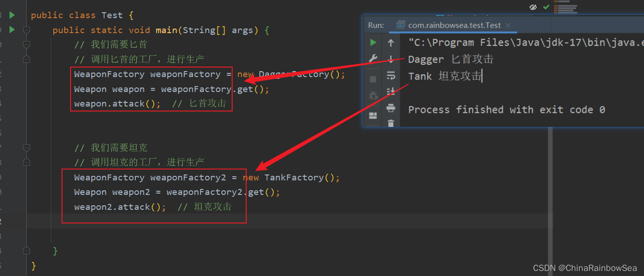Toggle the crossed-eye icon at editor top right
The image size is (644, 276).
coord(533,7)
